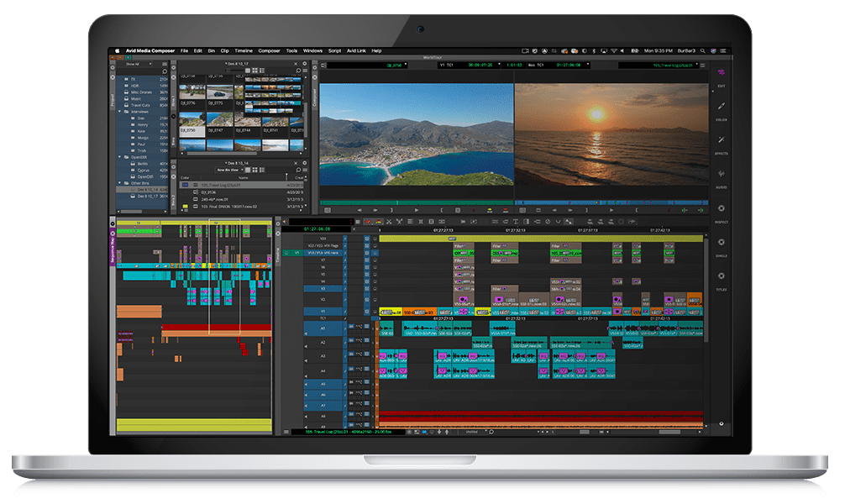
Task: Open the Show All dropdown in Project panel
Action: click(x=136, y=64)
